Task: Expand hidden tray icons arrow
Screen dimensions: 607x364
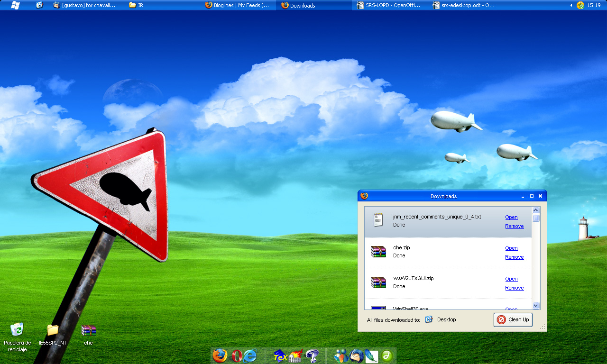Action: [571, 5]
